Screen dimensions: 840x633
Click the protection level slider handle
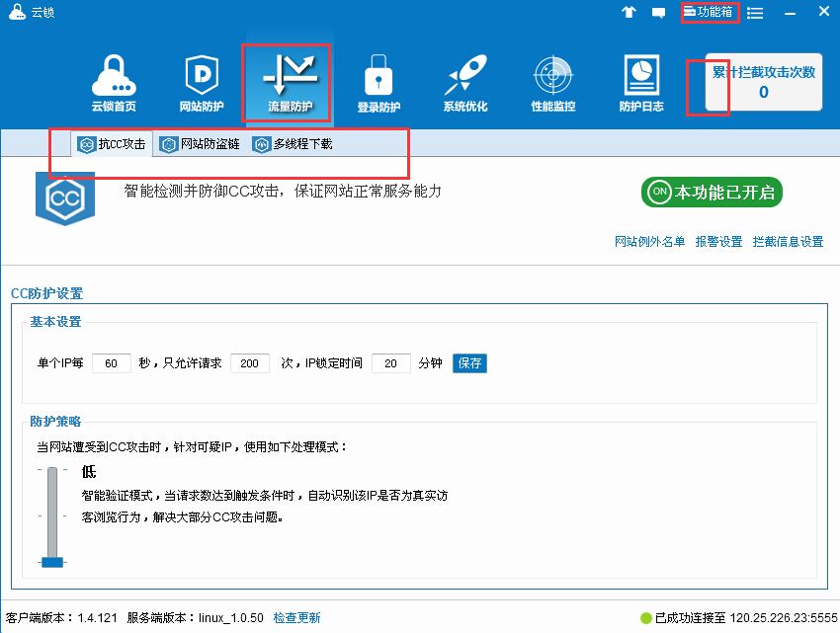point(52,562)
